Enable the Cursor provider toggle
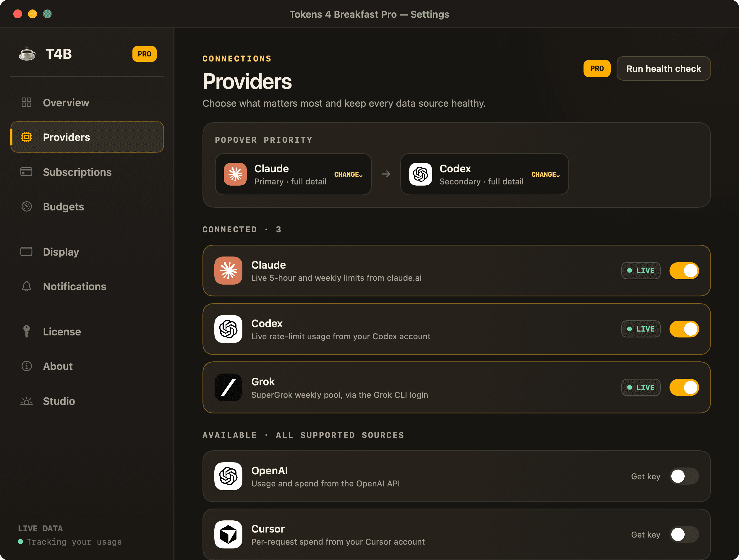739x560 pixels. click(x=684, y=534)
